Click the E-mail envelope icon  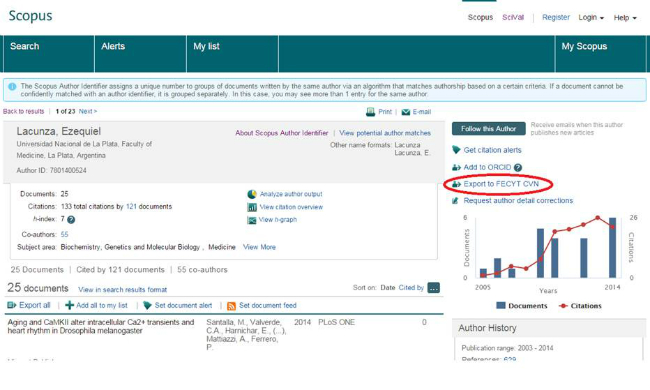tap(406, 112)
